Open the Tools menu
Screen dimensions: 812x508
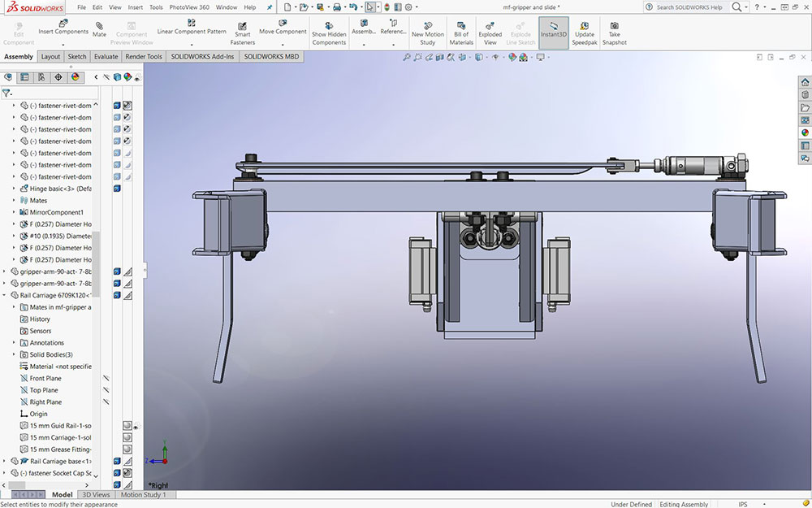(156, 7)
